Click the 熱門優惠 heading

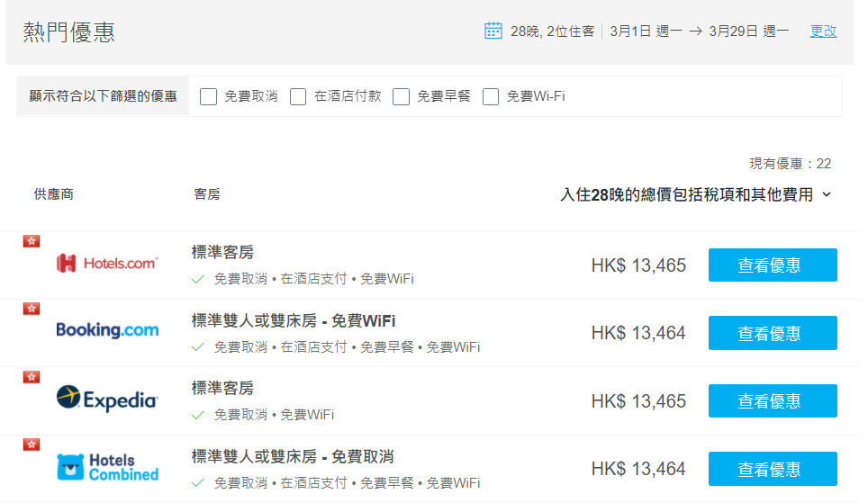point(68,32)
